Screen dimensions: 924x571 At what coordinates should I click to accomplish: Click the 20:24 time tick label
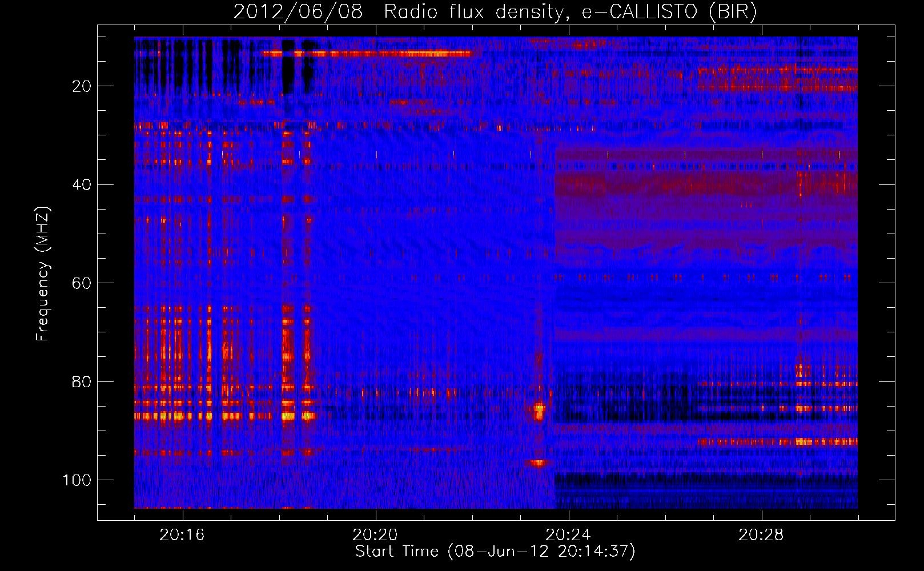pos(568,535)
